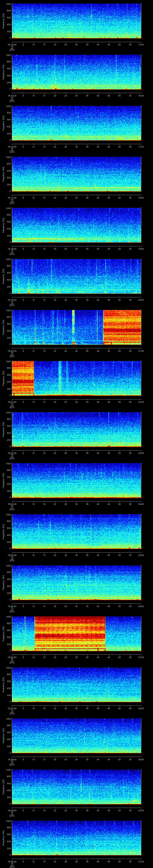Click the 30 second tick label under the 18:24:00 spectrogram
This screenshot has height=868, width=153.
(76, 555)
